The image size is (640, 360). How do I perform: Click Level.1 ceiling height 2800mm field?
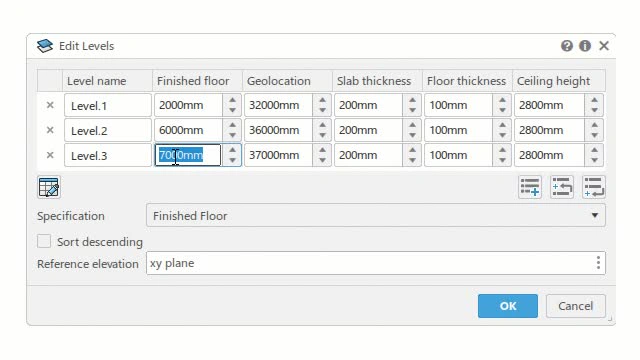[549, 105]
